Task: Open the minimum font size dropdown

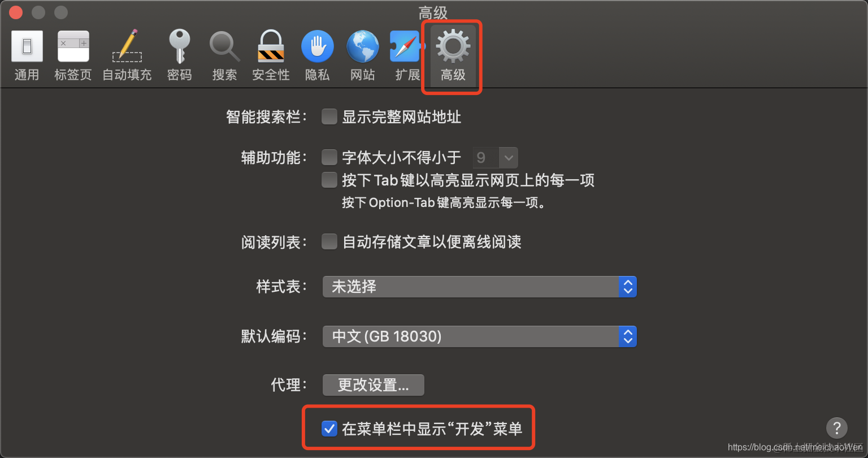Action: 495,157
